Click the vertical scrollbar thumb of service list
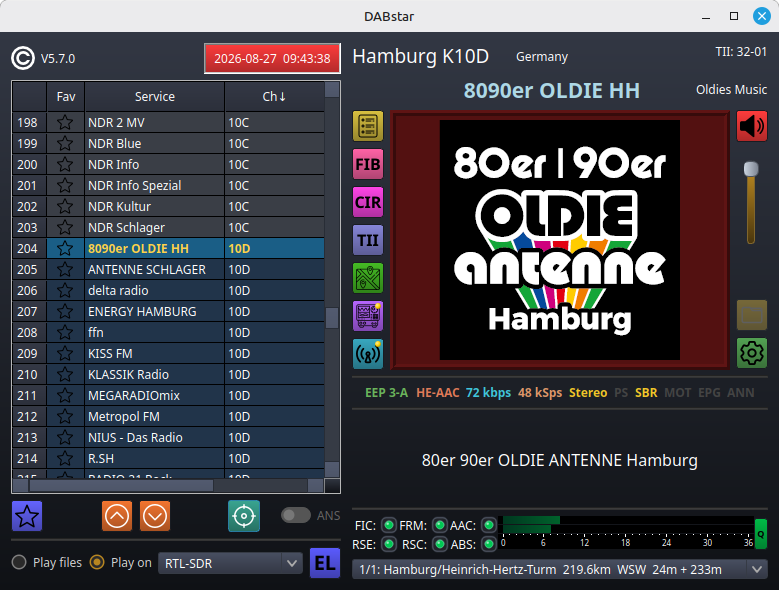This screenshot has width=779, height=590. click(332, 318)
